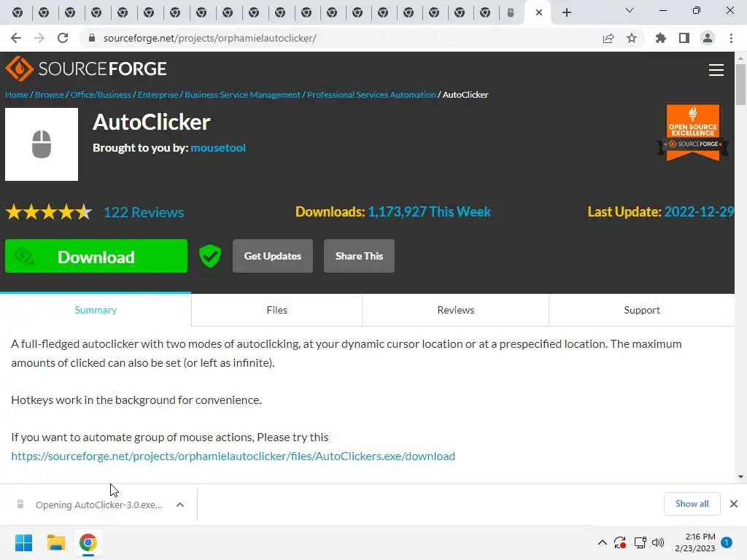This screenshot has width=747, height=560.
Task: Click the green Download button
Action: point(96,256)
